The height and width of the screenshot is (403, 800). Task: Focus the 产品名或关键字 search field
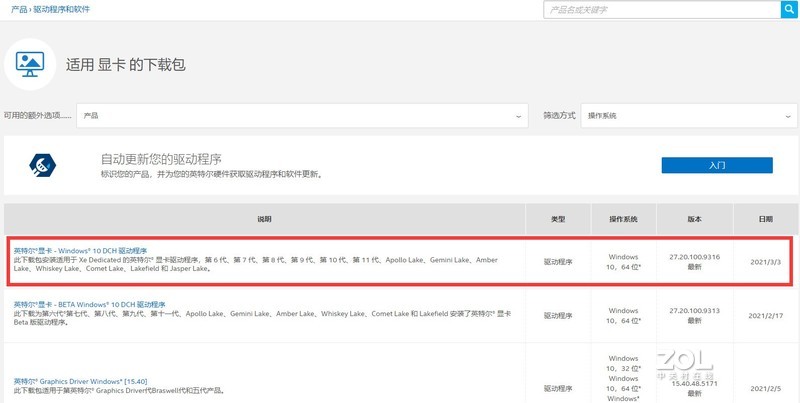[662, 10]
